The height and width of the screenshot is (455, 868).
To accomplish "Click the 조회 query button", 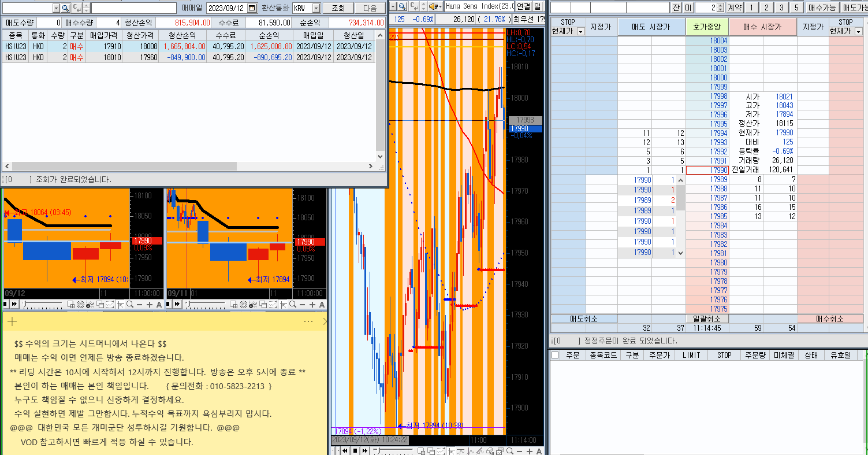I will [x=338, y=8].
